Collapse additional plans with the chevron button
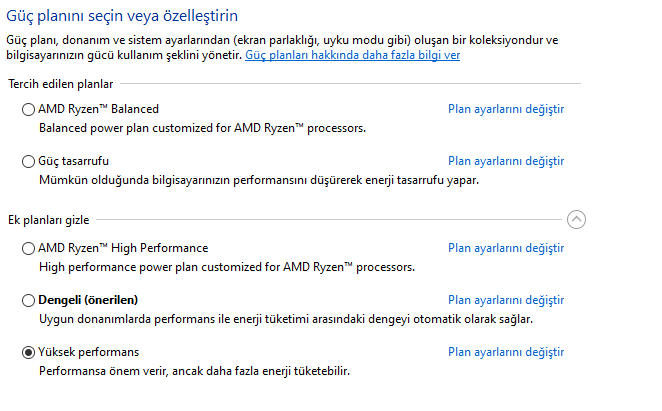This screenshot has height=411, width=662. (576, 219)
